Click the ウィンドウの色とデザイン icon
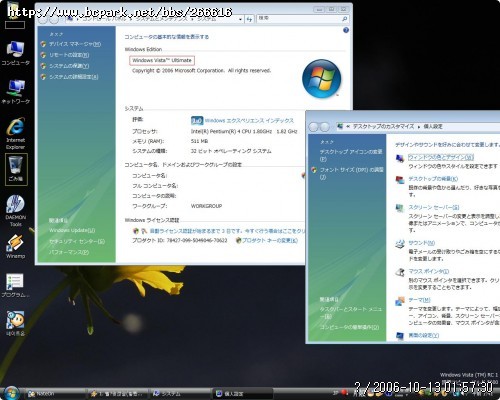Image resolution: width=500 pixels, height=400 pixels. pyautogui.click(x=400, y=159)
